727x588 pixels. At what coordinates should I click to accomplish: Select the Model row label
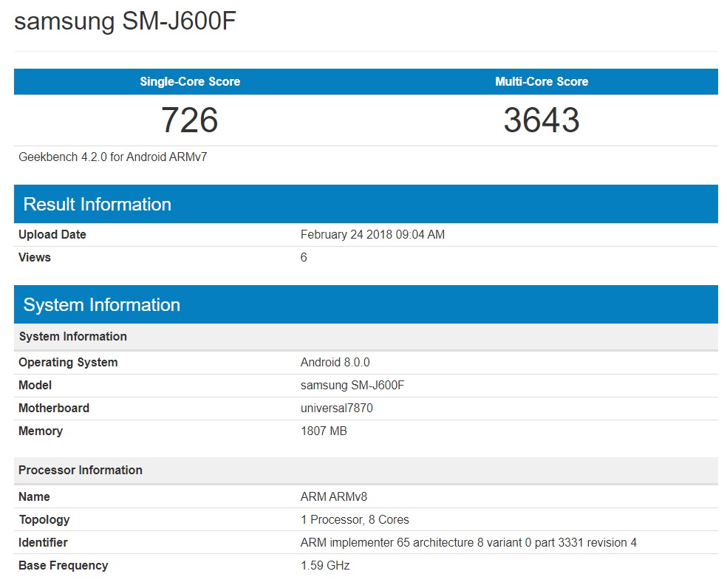click(35, 386)
